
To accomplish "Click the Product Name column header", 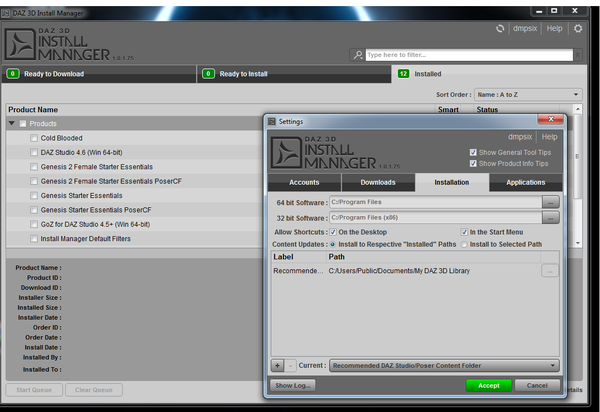I will click(x=33, y=110).
